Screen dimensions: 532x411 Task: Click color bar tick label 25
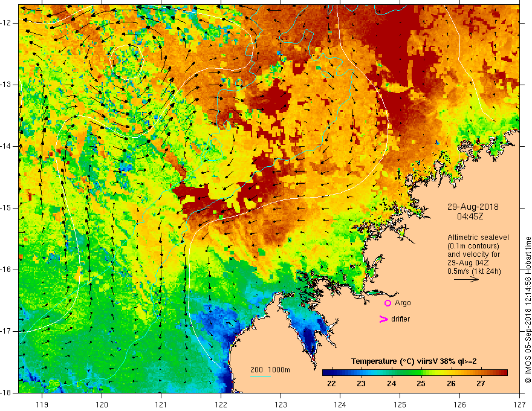point(421,384)
